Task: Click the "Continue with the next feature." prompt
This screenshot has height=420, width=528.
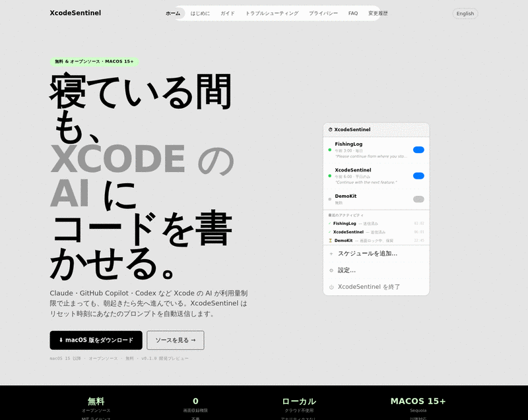Action: 366,182
